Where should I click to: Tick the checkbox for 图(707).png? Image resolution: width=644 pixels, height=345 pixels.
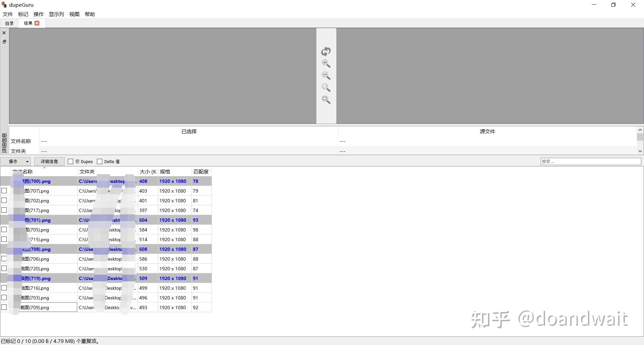coord(4,191)
